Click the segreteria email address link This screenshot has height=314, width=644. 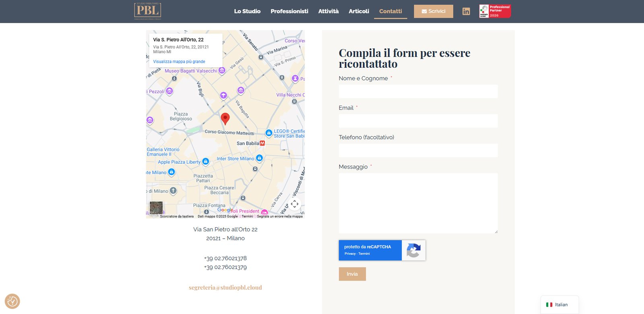click(x=225, y=287)
